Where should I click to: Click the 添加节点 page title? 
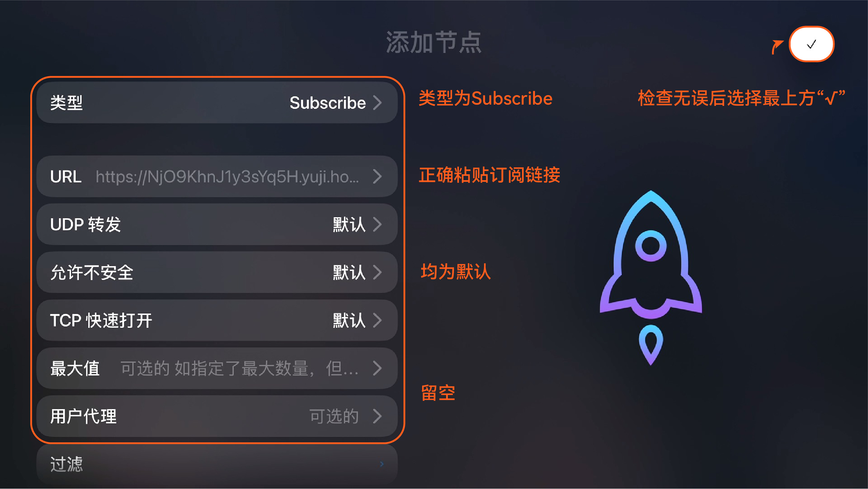coord(434,42)
